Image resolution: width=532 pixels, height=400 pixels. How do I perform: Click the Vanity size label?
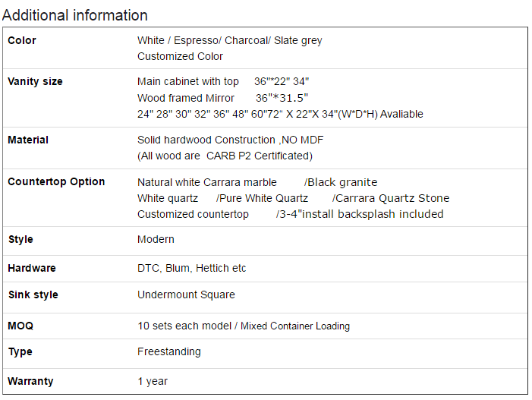coord(35,81)
